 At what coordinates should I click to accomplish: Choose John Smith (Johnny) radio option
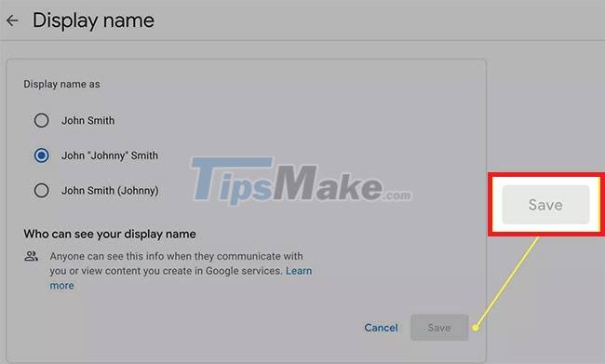pos(41,190)
